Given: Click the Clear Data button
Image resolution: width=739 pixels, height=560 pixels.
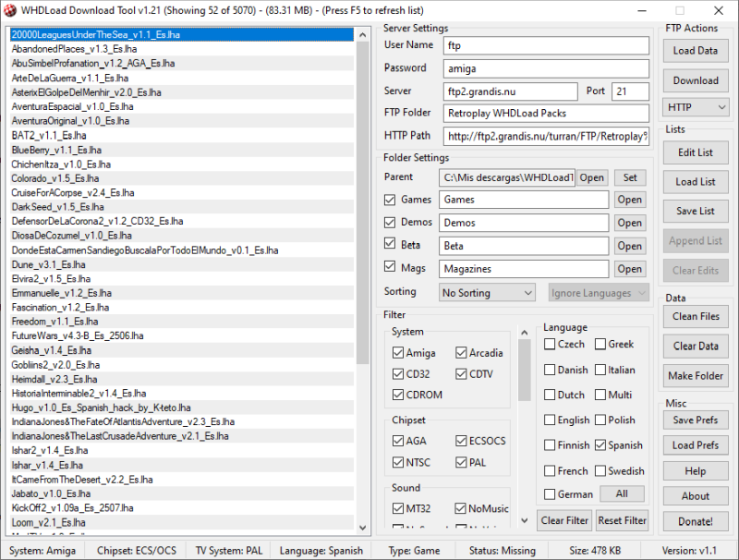Looking at the screenshot, I should click(696, 346).
